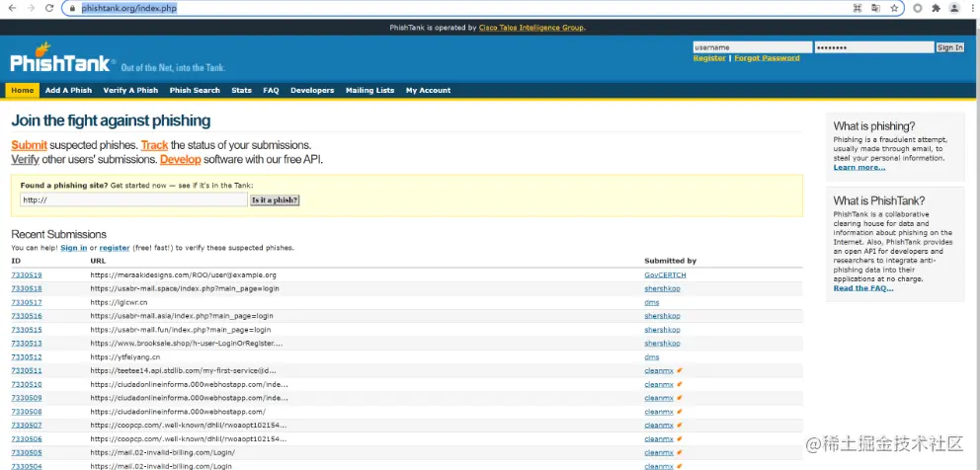Click the URL text https://ytfeiyang.cn
980x470 pixels.
(125, 357)
